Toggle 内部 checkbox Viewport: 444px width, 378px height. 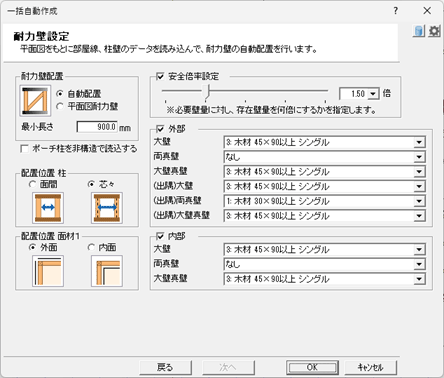click(x=160, y=236)
